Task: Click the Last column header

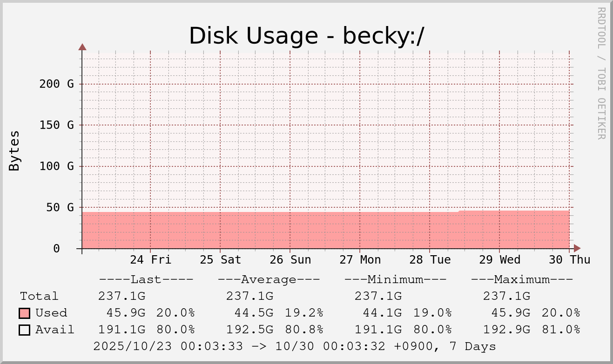Action: (x=146, y=279)
